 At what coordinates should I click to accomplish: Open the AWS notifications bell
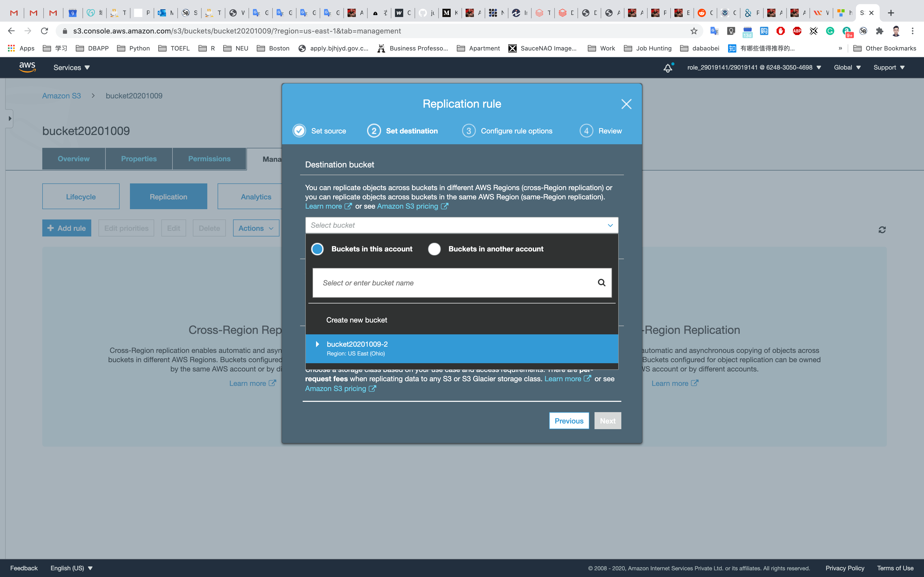[x=667, y=68]
